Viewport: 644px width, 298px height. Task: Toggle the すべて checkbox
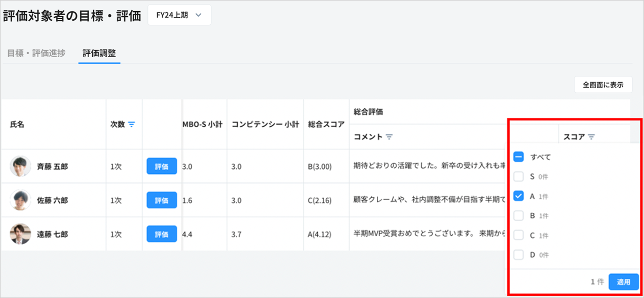518,157
